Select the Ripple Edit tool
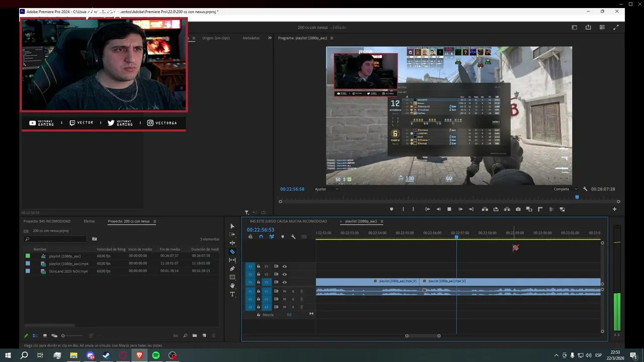 pos(232,243)
